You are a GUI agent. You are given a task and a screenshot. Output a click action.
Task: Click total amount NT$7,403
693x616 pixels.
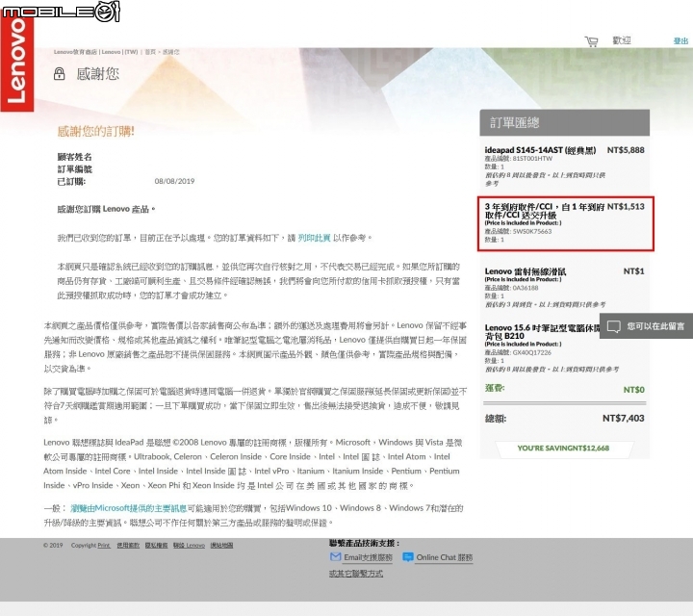(623, 418)
